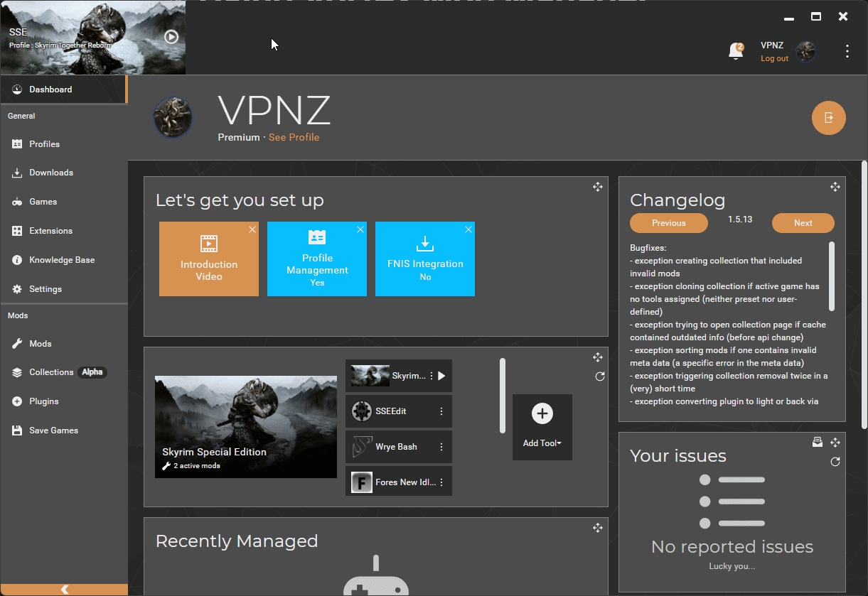Open SSEEdit tool options menu

[x=441, y=411]
